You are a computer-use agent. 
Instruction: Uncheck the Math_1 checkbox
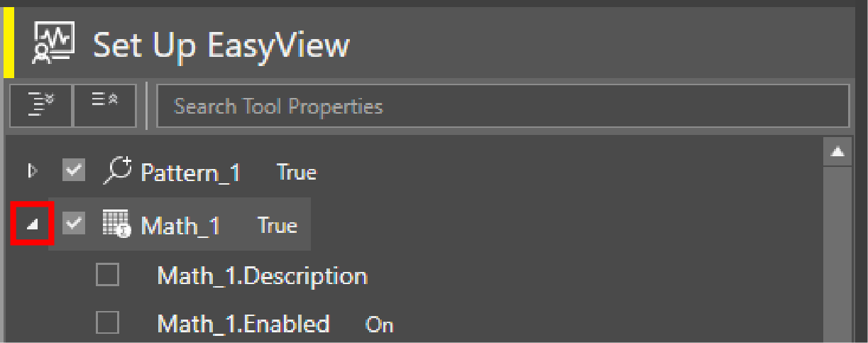click(73, 225)
